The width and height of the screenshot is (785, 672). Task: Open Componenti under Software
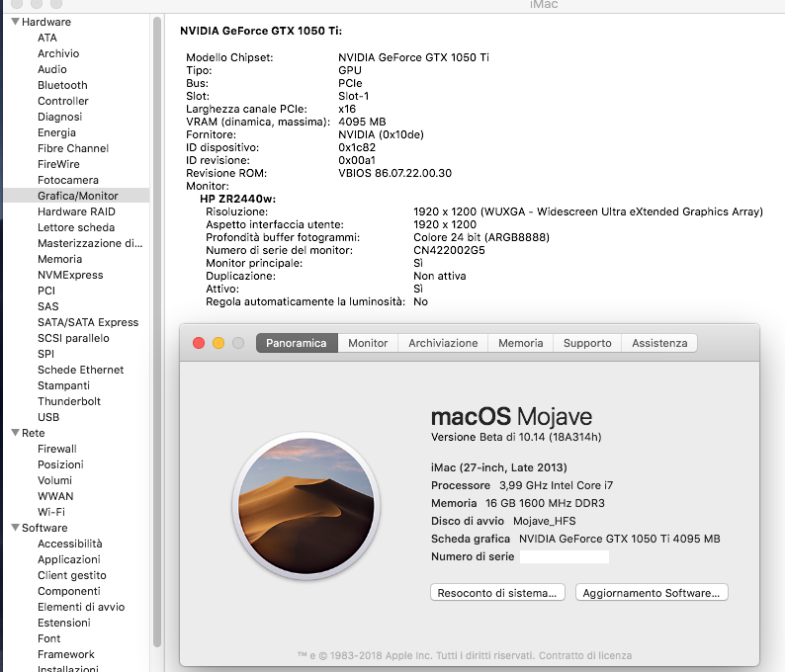coord(68,591)
